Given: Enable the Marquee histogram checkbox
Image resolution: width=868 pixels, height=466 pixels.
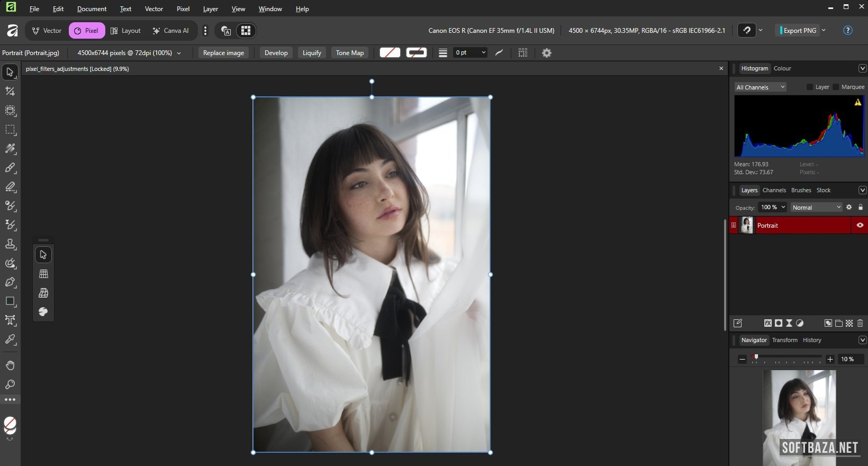Looking at the screenshot, I should point(836,87).
